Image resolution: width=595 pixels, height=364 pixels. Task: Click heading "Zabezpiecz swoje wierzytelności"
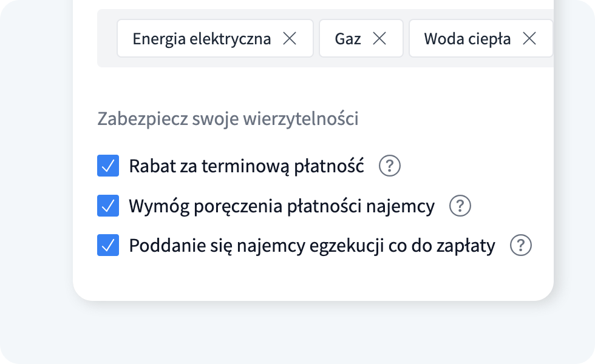click(x=228, y=118)
